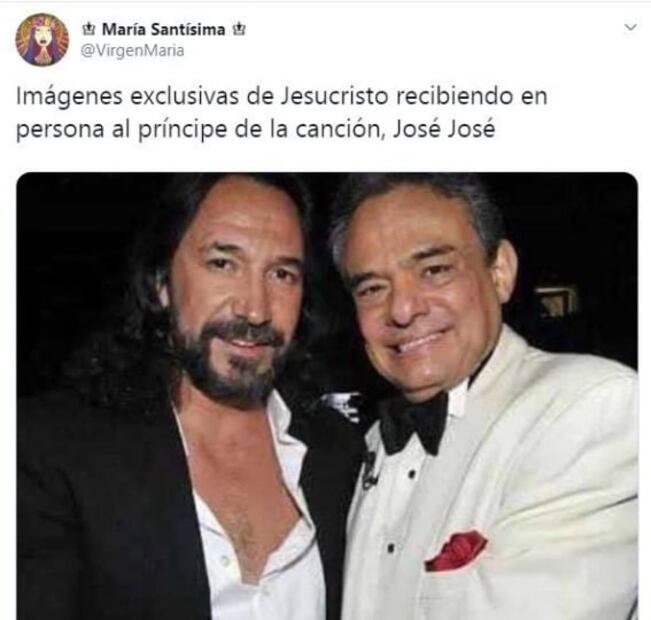This screenshot has height=620, width=651.
Task: Click the tweet text starting 'Imágenes exclusivas'
Action: coord(281,113)
